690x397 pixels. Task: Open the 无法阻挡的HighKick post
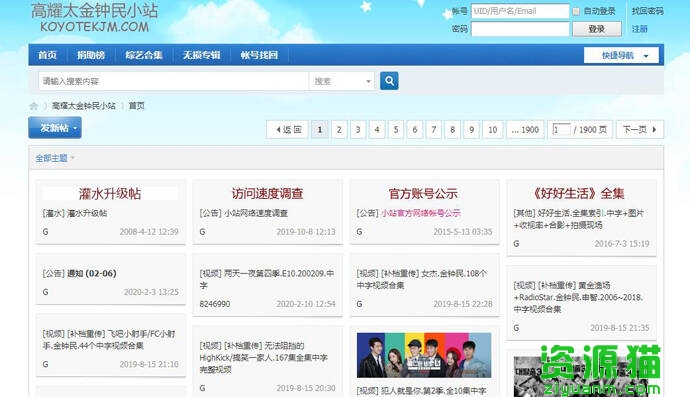click(264, 357)
